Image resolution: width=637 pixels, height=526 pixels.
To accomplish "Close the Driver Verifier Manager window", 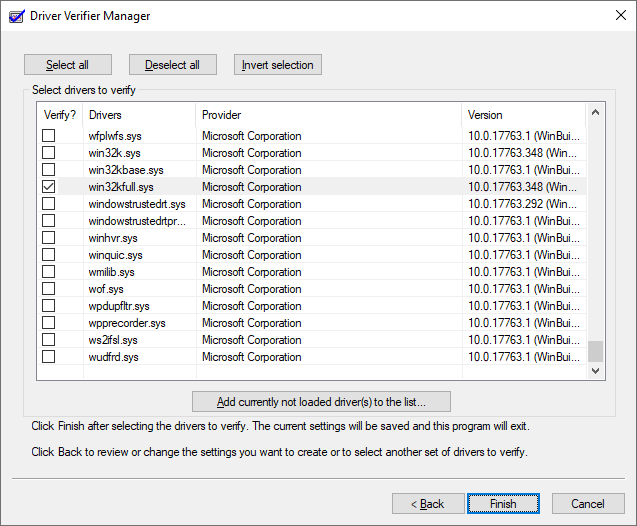I will coord(613,16).
